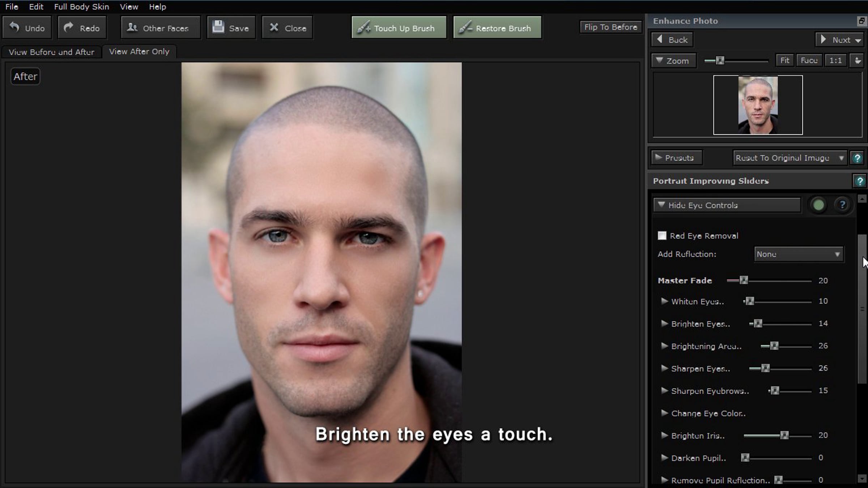Click the Brighten Iris slider handle
Screen dimensions: 868x488
coord(784,435)
